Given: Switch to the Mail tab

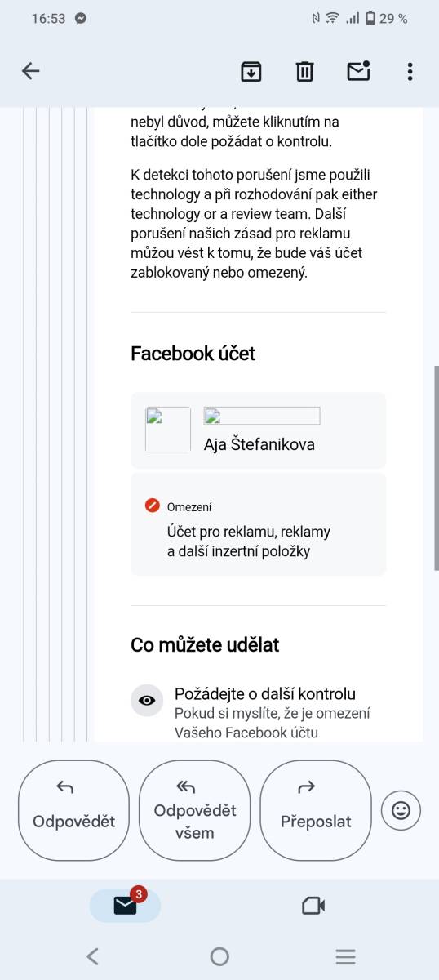Looking at the screenshot, I should pos(125,905).
